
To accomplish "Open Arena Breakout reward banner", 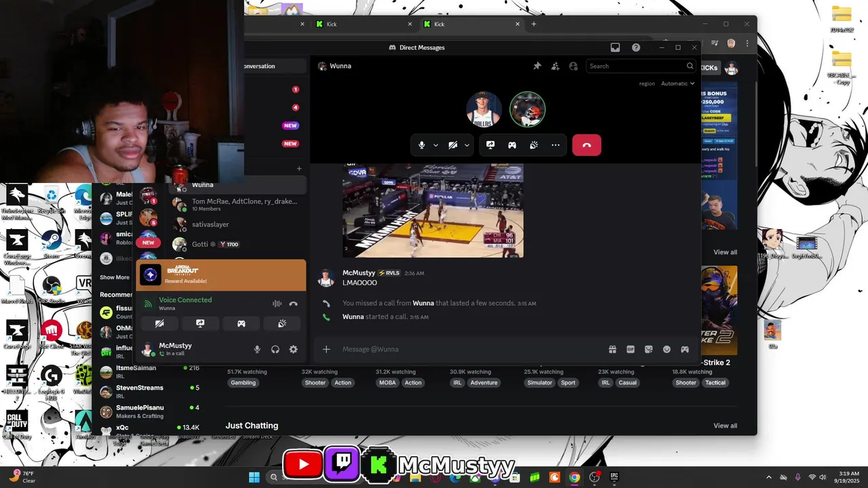I will 221,274.
